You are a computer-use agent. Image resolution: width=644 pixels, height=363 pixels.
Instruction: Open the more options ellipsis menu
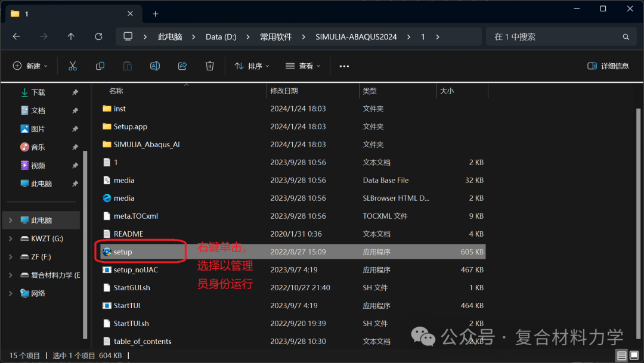tap(344, 66)
